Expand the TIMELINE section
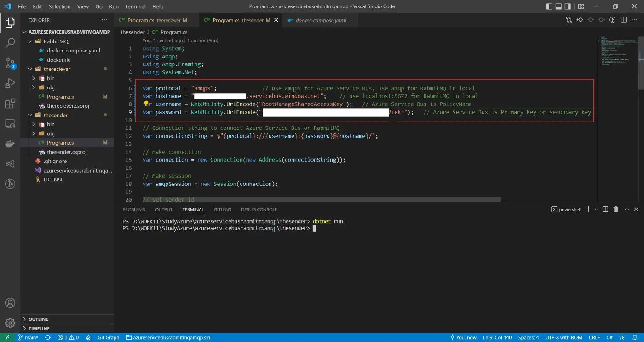Screen dimensions: 644x342 [x=67, y=329]
